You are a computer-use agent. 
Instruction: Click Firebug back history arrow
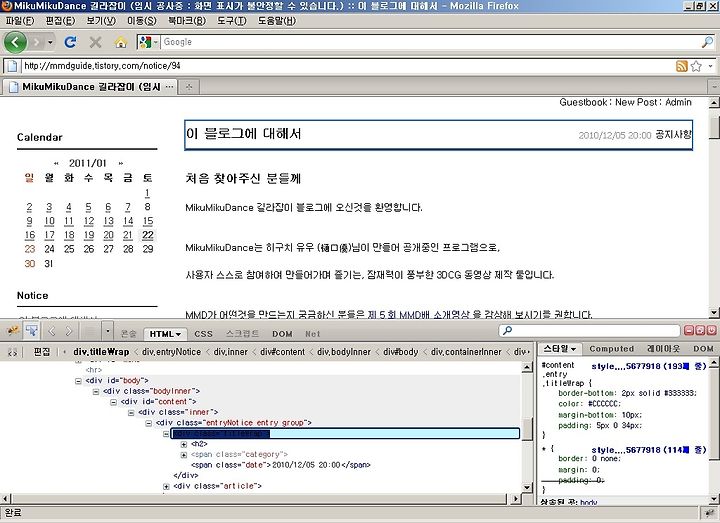coord(51,331)
